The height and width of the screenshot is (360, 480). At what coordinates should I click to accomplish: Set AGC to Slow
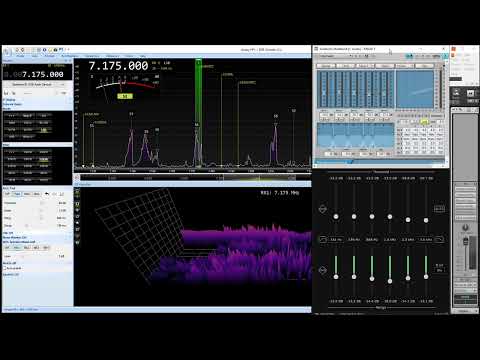[37, 194]
